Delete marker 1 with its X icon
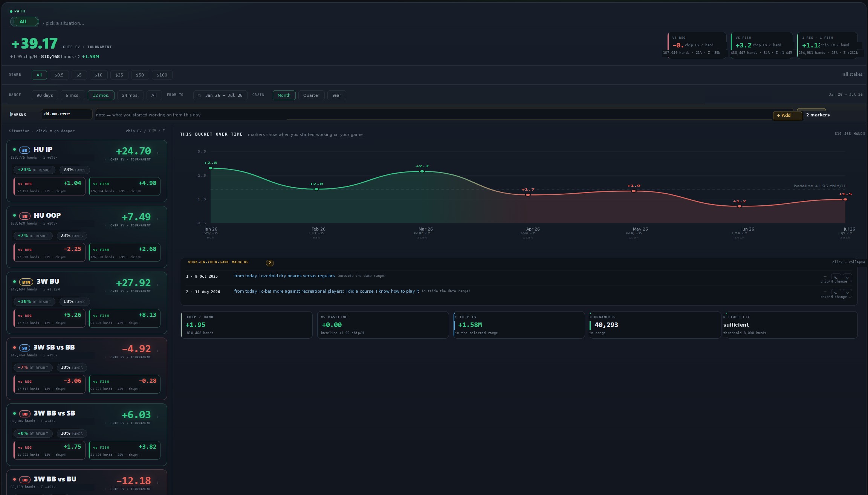This screenshot has height=495, width=868. click(x=847, y=277)
